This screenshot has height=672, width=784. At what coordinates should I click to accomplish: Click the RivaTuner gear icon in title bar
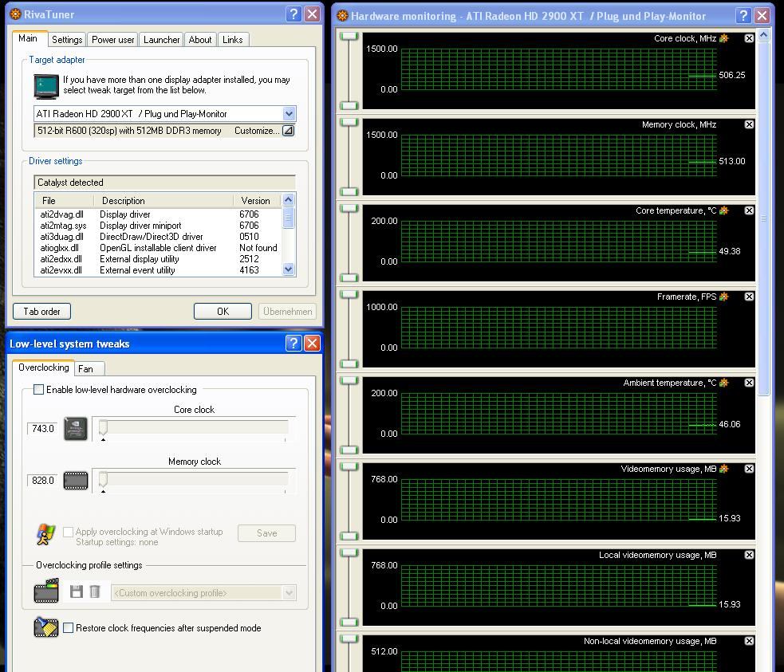(15, 14)
